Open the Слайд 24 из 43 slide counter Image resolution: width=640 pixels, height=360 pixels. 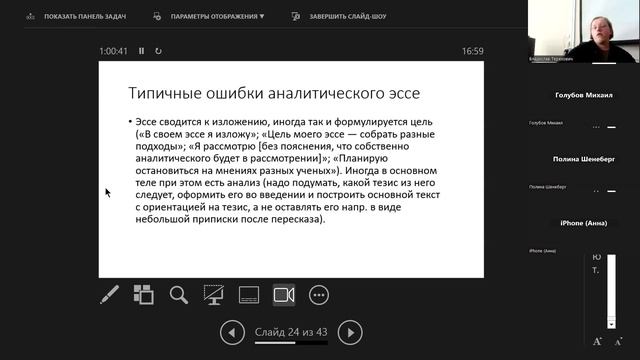pos(291,332)
